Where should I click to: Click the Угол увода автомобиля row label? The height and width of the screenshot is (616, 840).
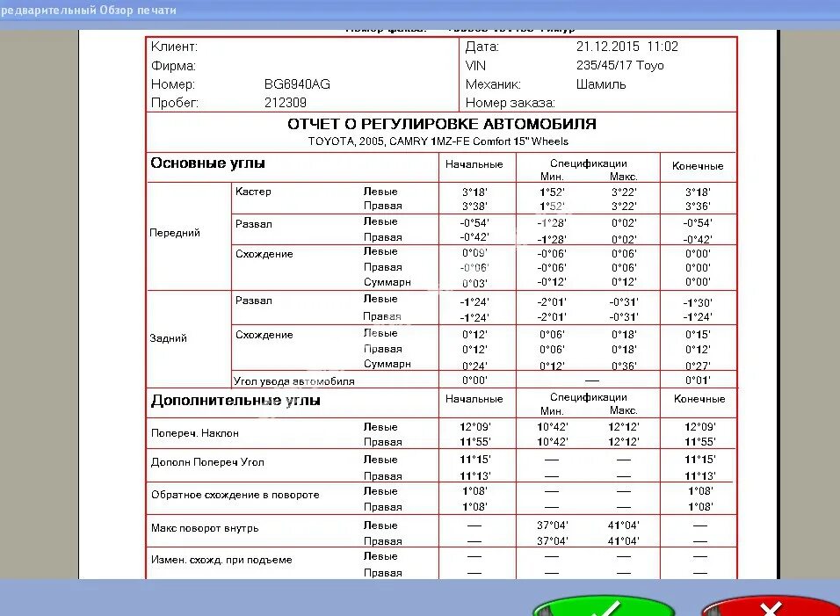coord(294,380)
